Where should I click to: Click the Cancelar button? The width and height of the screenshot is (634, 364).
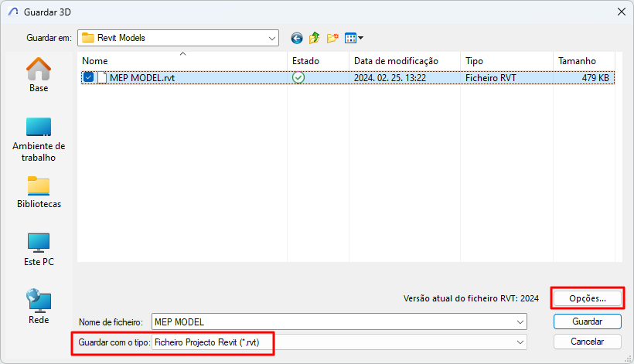(587, 342)
